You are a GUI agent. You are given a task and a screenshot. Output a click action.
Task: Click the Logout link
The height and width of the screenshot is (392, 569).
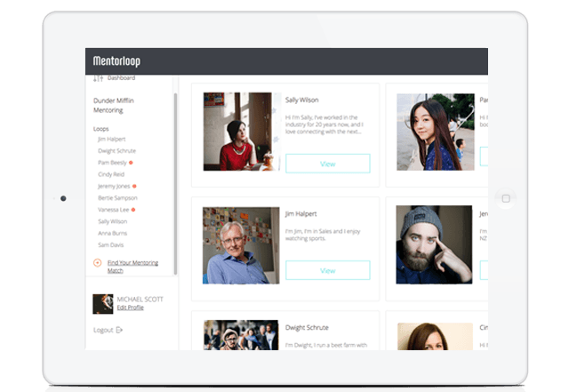pyautogui.click(x=103, y=330)
